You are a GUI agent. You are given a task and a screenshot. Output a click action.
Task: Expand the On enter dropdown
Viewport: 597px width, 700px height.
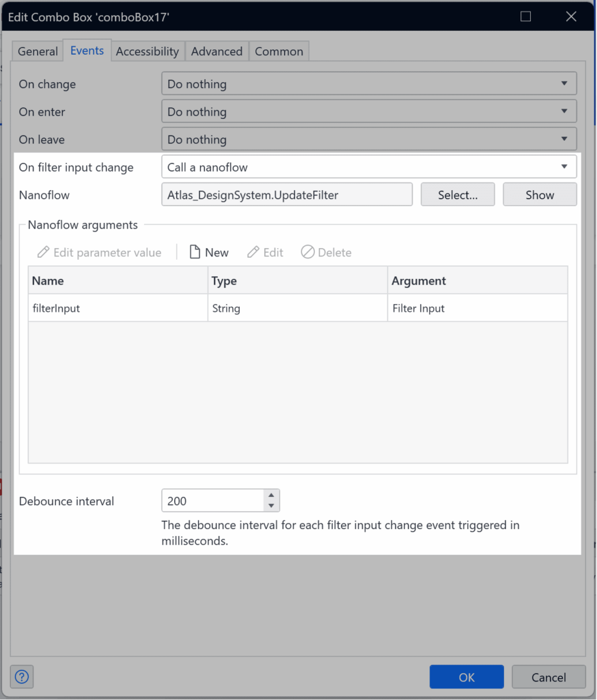click(369, 111)
